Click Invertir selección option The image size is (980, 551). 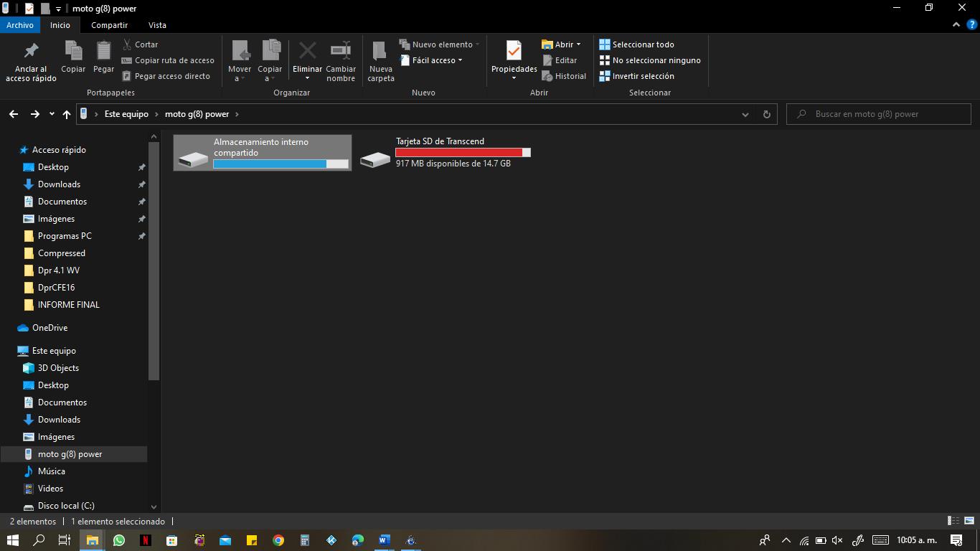point(643,76)
